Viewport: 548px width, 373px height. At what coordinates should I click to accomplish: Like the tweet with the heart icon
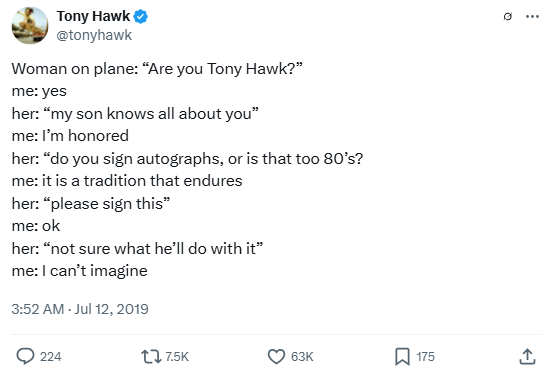(276, 357)
